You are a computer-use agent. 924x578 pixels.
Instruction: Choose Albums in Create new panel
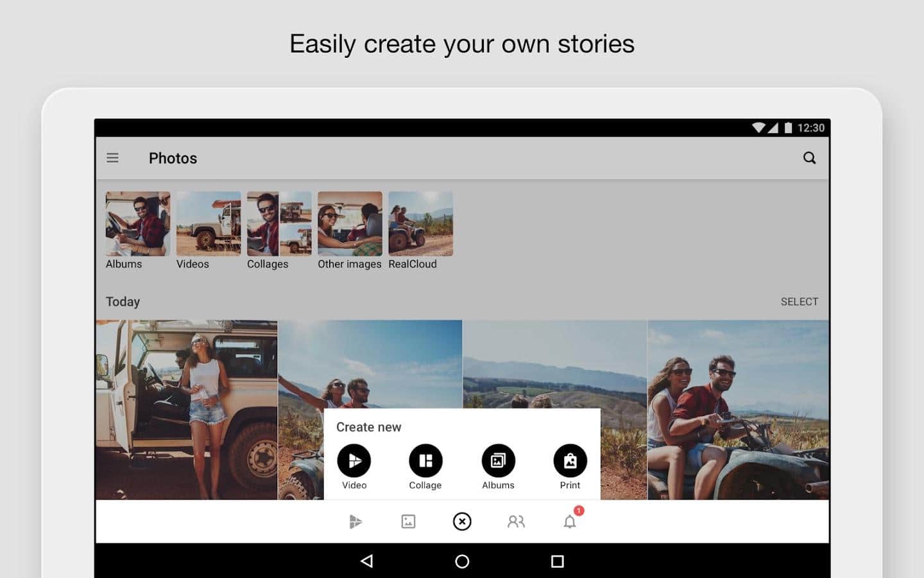click(498, 460)
